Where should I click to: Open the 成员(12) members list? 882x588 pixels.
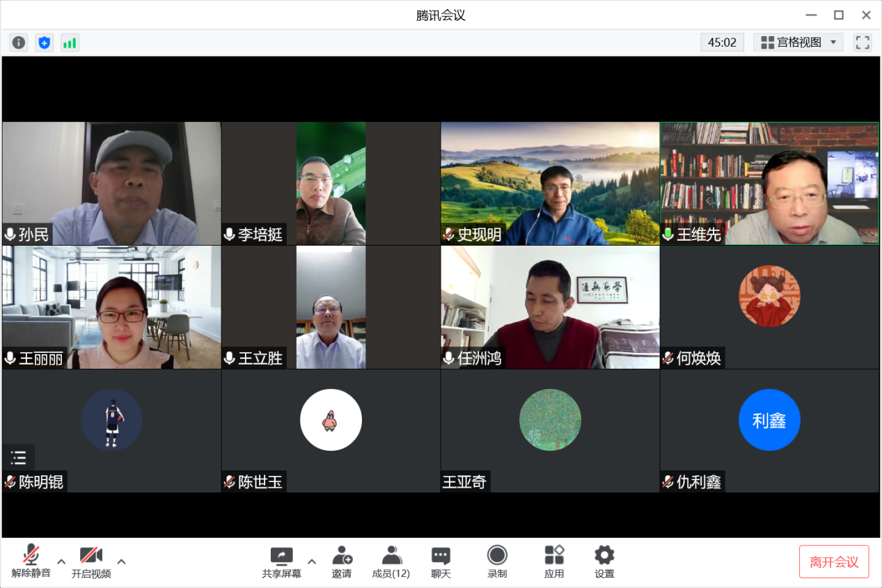pyautogui.click(x=391, y=562)
